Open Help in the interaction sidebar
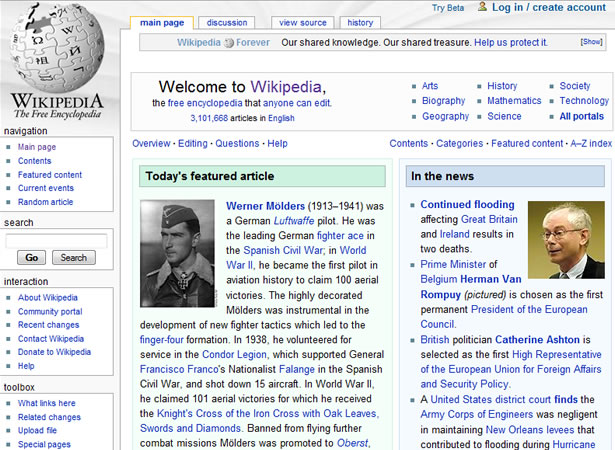 coord(26,366)
